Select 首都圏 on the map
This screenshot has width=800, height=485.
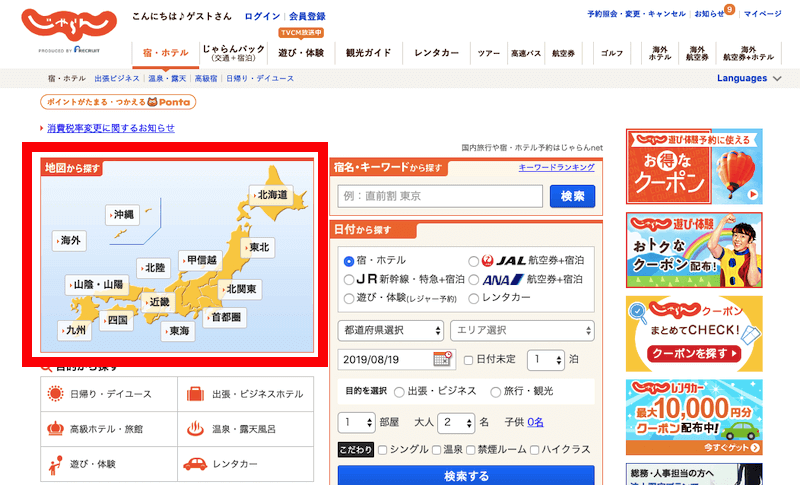click(225, 317)
